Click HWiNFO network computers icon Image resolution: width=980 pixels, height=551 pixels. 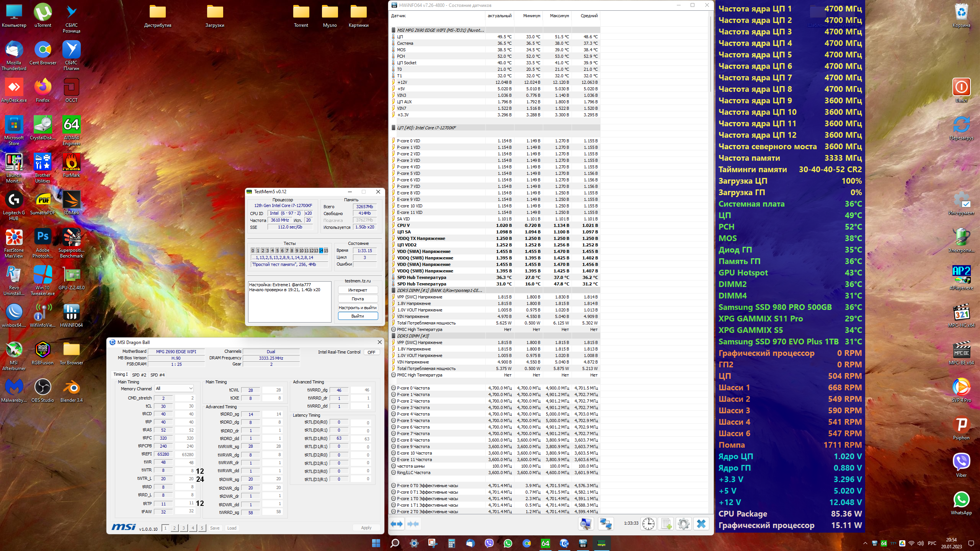(605, 524)
